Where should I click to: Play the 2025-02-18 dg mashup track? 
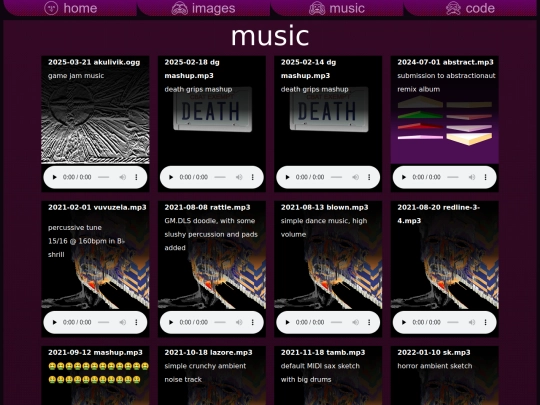point(170,177)
